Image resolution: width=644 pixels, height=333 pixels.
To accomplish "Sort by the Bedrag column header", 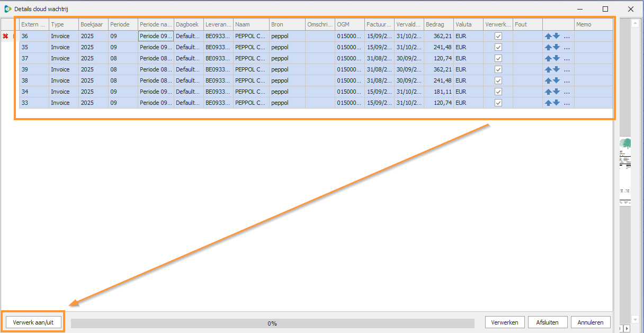I will pyautogui.click(x=438, y=24).
